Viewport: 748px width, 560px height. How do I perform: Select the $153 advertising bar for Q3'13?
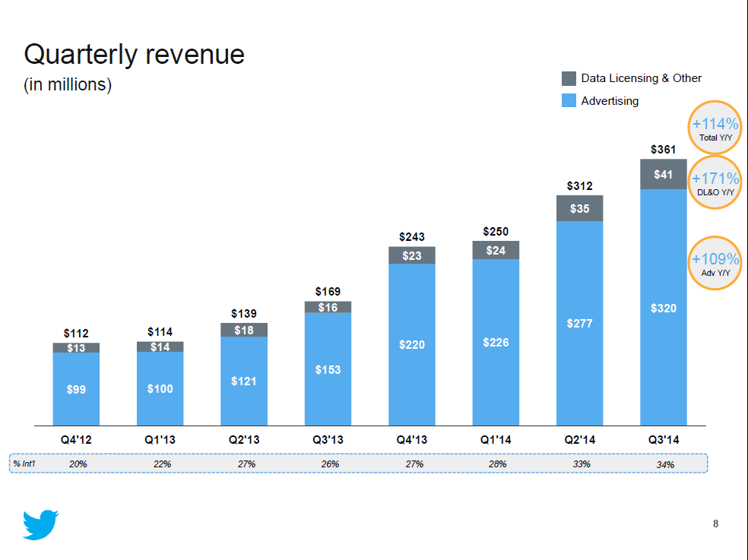click(328, 369)
